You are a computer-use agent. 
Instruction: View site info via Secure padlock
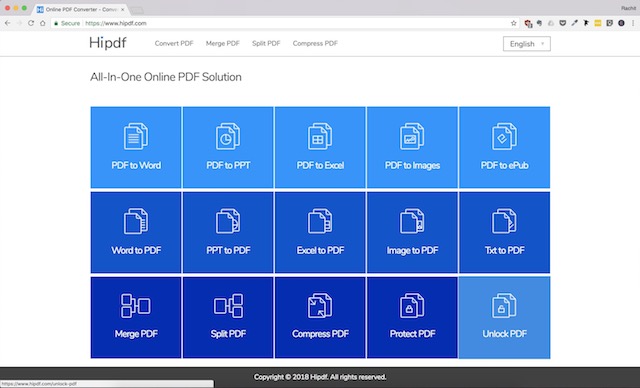67,23
